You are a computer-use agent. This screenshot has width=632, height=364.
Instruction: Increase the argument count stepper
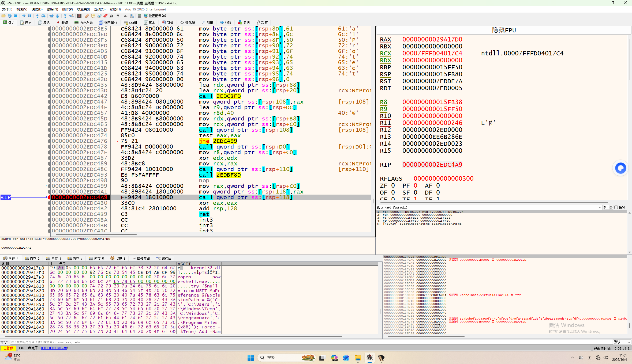point(611,206)
